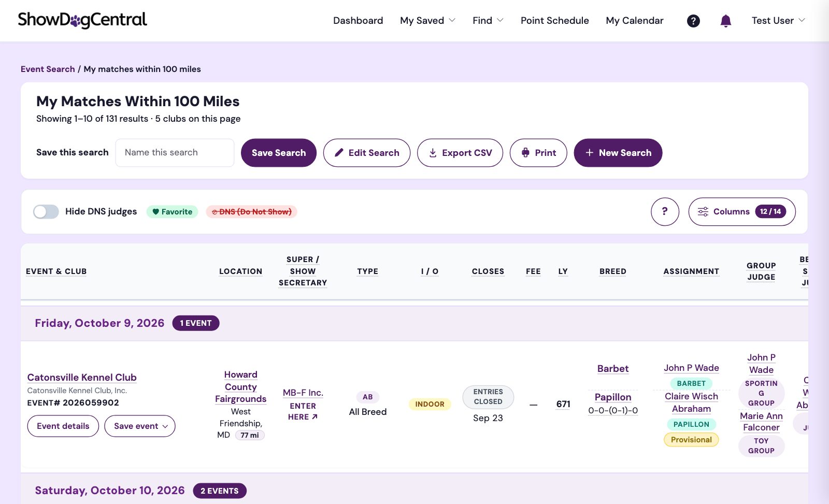
Task: Click the help question mark icon in navbar
Action: [693, 21]
